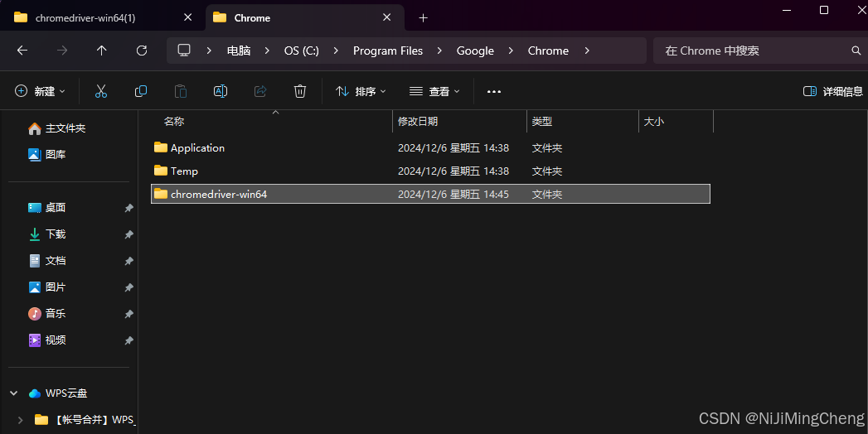Open Desktop (桌面) quick access

click(x=47, y=208)
